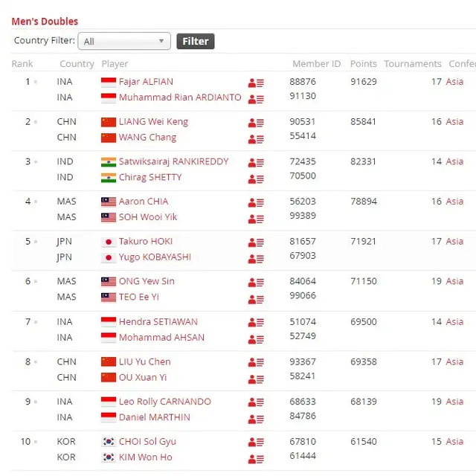Open profile icon beside KIM Won Ho
Image resolution: width=476 pixels, height=476 pixels.
click(256, 459)
